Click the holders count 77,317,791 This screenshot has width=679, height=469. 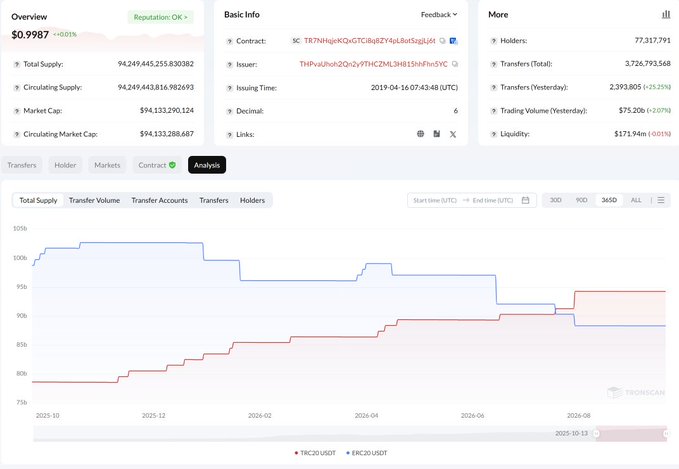click(x=652, y=40)
